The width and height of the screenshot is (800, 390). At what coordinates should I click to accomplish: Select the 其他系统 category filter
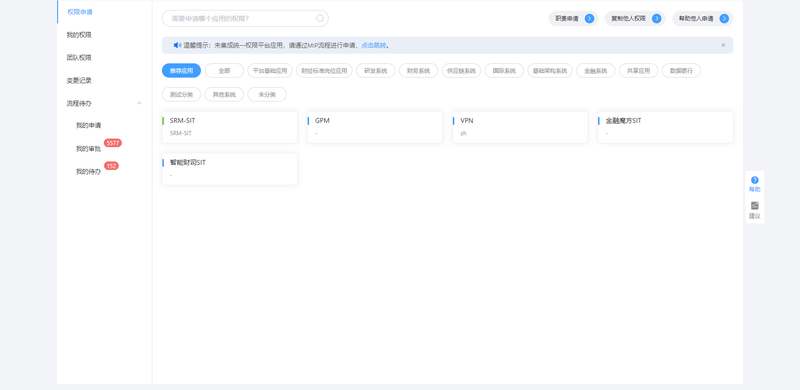coord(224,94)
